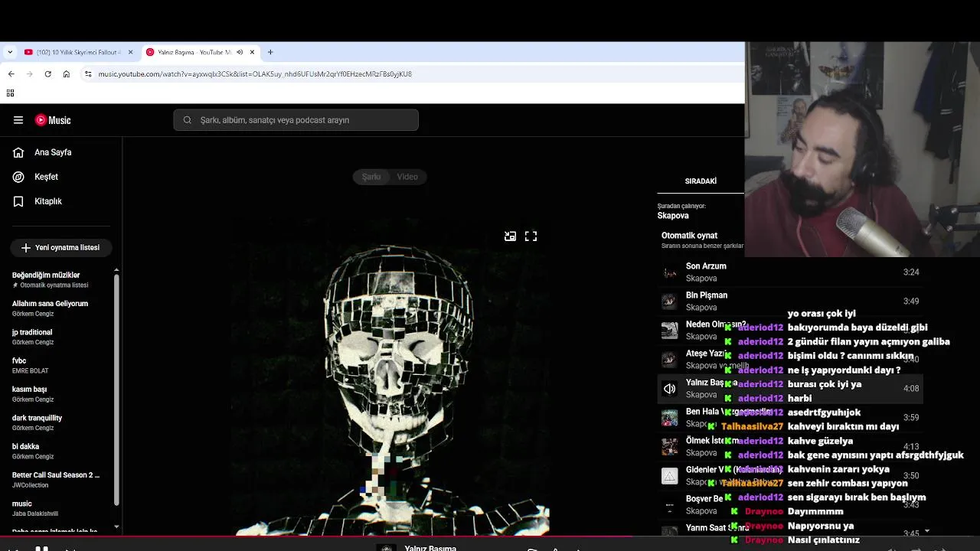Close the Yalnız Başıma browser tab
Viewport: 980px width, 551px height.
pyautogui.click(x=252, y=52)
